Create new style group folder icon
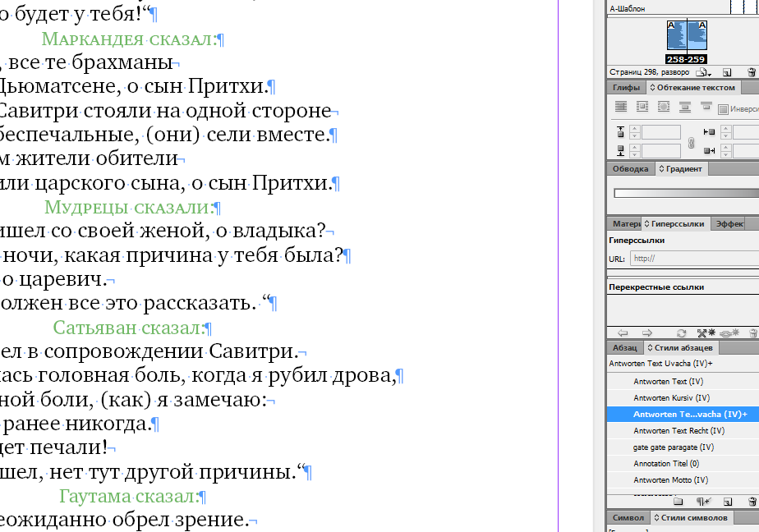The height and width of the screenshot is (532, 759). pos(678,502)
